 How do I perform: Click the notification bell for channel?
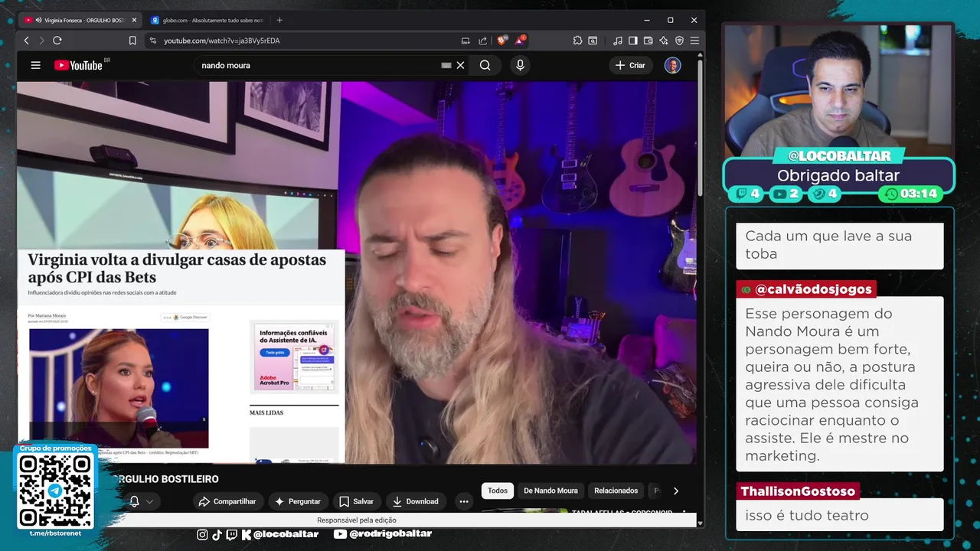(x=134, y=501)
